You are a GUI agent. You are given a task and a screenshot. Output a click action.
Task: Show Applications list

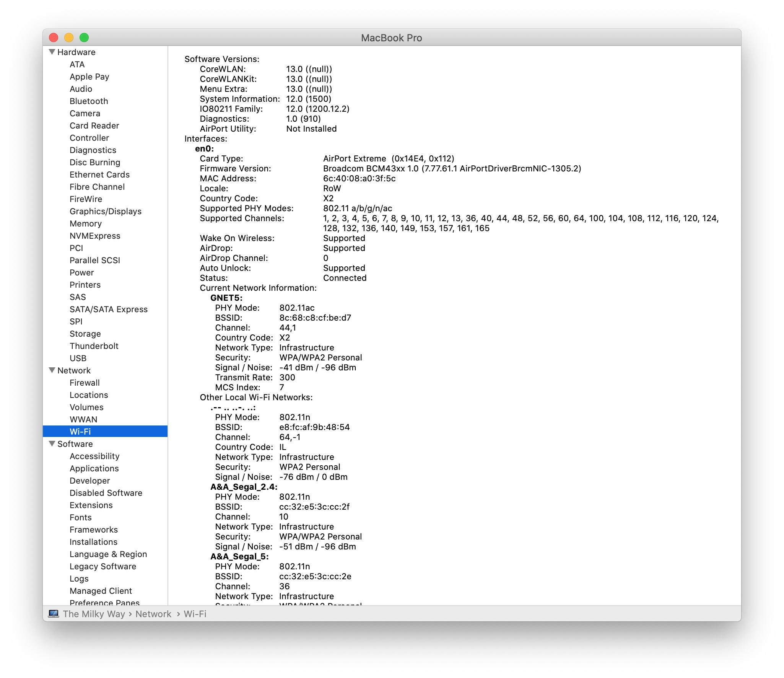tap(94, 468)
